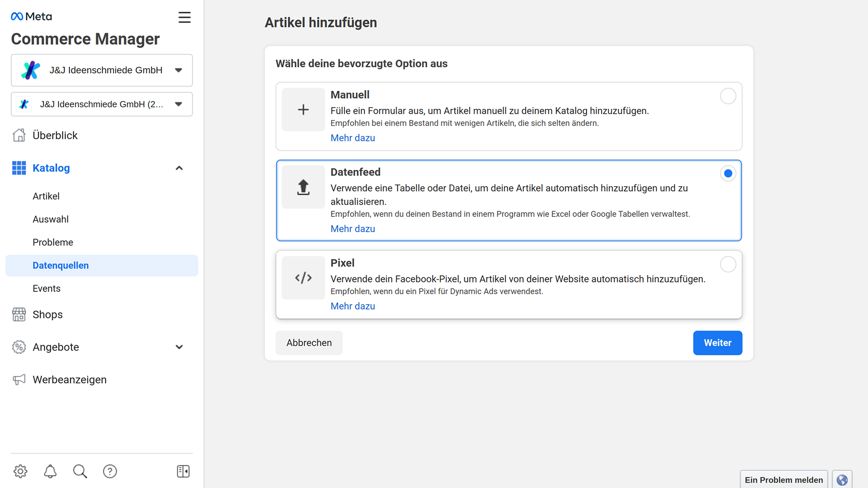868x488 pixels.
Task: Open the help question mark icon
Action: click(x=110, y=471)
